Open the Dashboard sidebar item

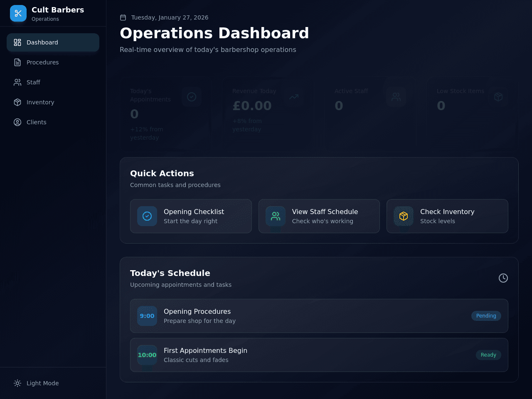53,42
